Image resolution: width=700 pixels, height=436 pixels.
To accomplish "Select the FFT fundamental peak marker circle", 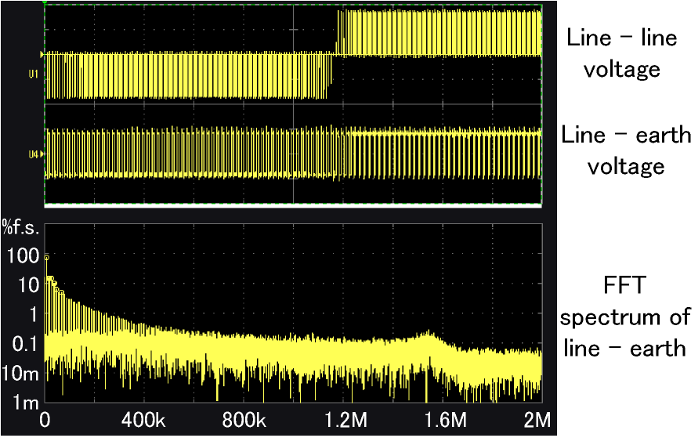I will [46, 257].
